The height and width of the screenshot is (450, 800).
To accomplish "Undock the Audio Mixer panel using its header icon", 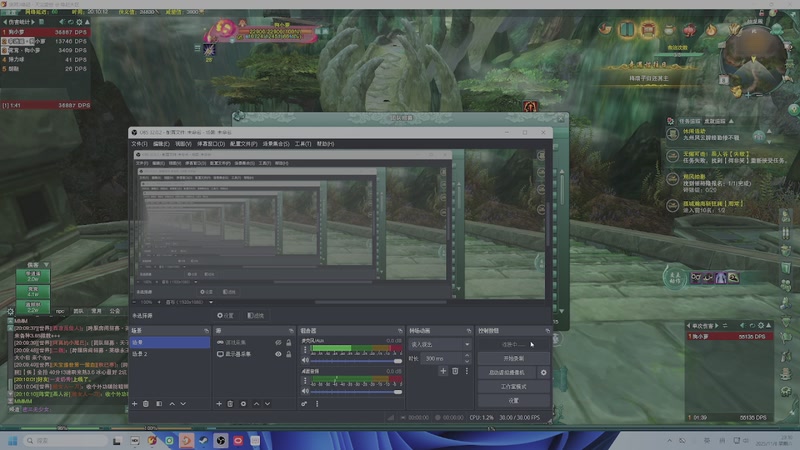I will click(400, 331).
